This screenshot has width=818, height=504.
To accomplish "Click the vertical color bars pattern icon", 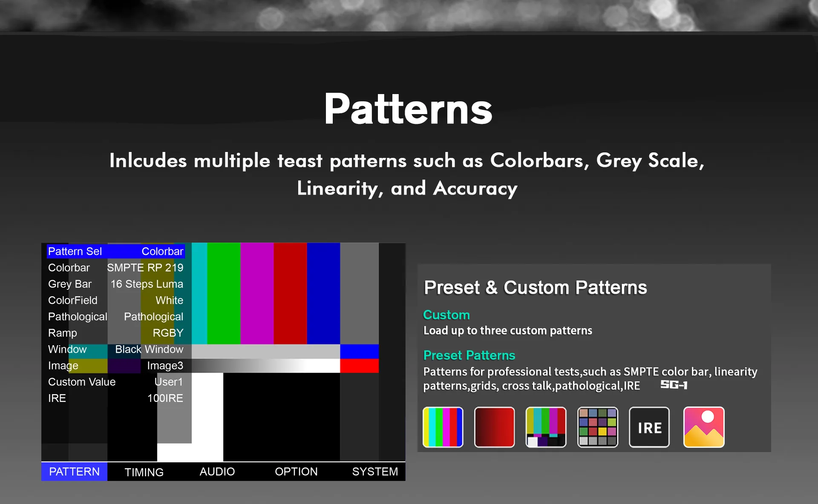I will 443,427.
